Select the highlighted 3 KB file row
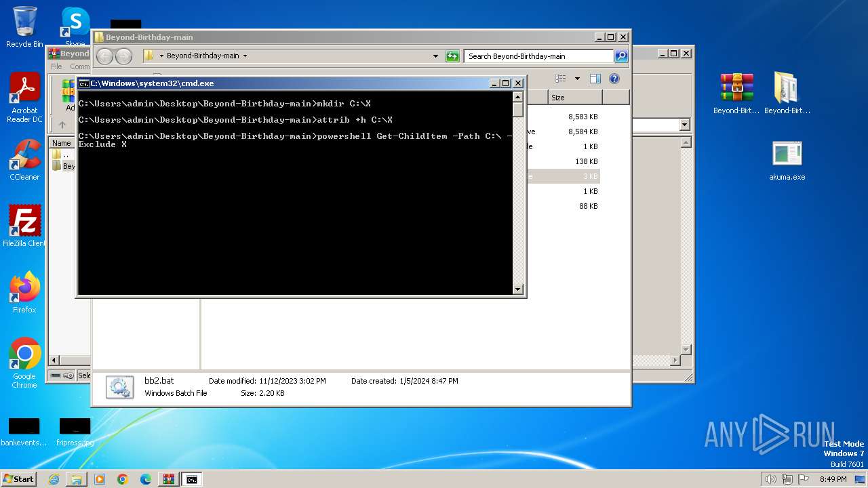 tap(564, 176)
